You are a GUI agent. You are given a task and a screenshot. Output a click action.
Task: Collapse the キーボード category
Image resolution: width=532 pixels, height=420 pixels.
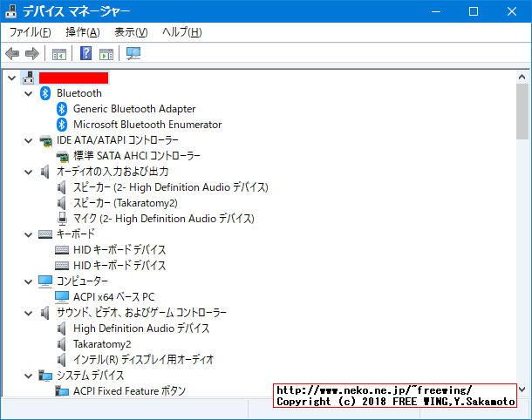(x=29, y=235)
